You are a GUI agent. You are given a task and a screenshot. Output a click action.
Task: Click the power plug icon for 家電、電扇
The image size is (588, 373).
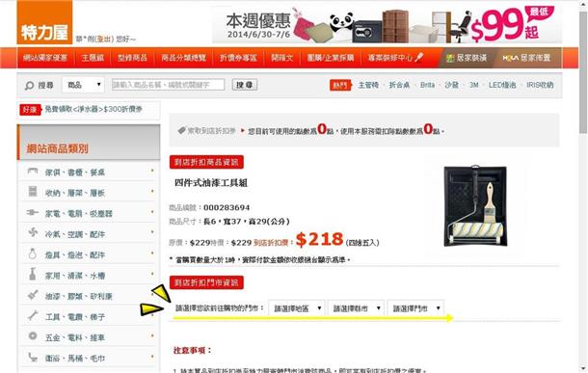tap(33, 213)
